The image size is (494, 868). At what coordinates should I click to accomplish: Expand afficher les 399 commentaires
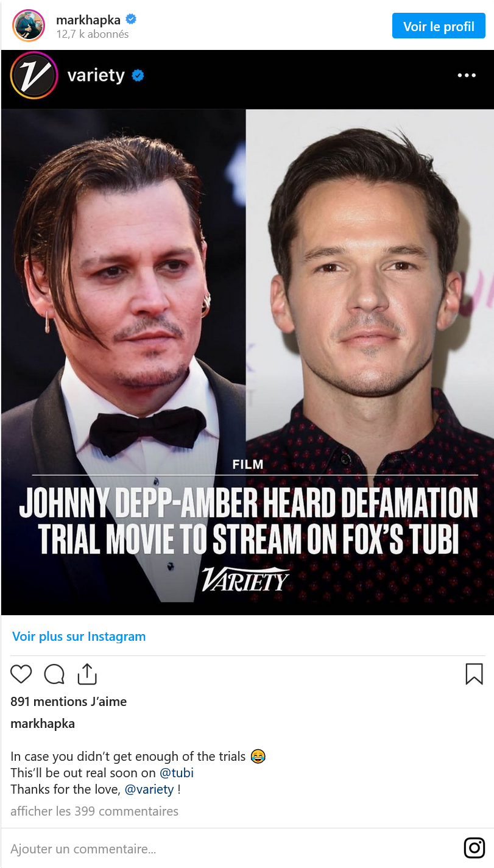tap(94, 811)
